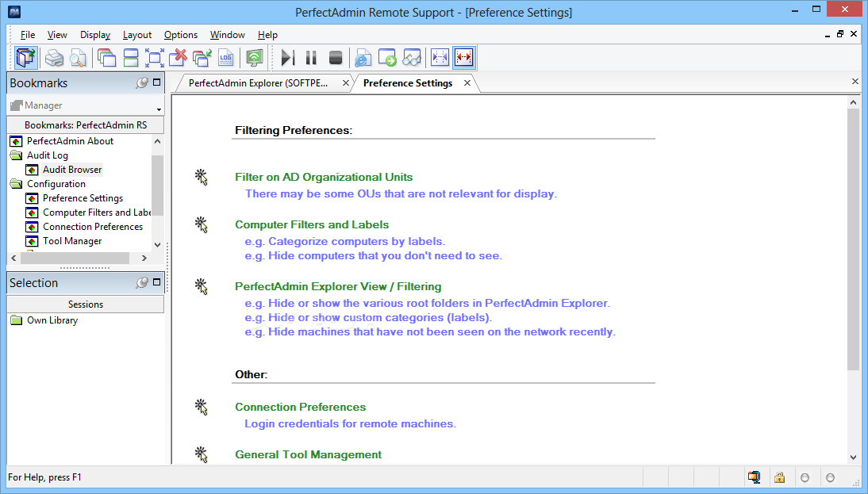This screenshot has width=868, height=494.
Task: Select PerfectAdmin About in bookmarks tree
Action: [70, 141]
